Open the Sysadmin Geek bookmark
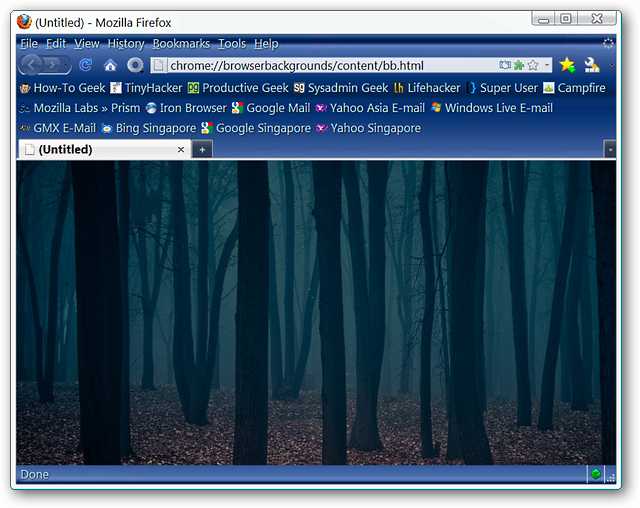This screenshot has height=508, width=640. point(341,88)
